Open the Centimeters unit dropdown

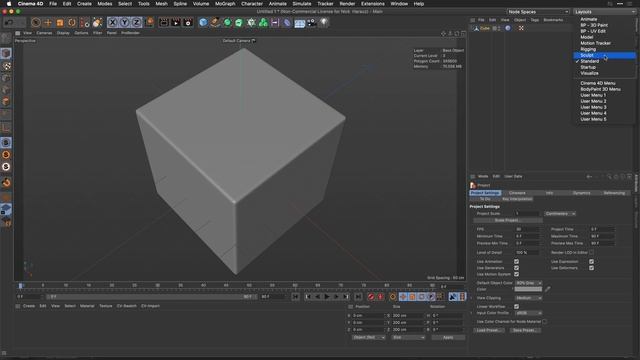click(x=560, y=214)
